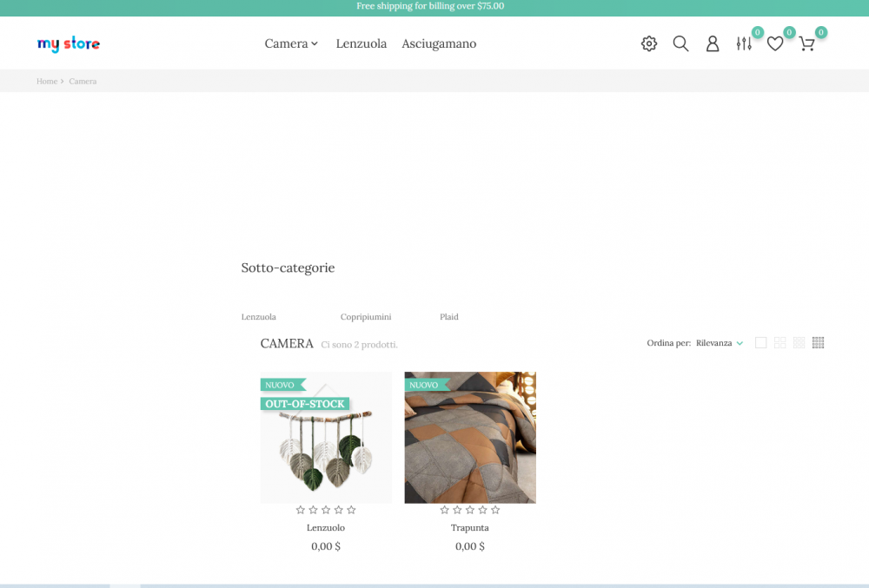
Task: Click the my store logo
Action: (x=68, y=43)
